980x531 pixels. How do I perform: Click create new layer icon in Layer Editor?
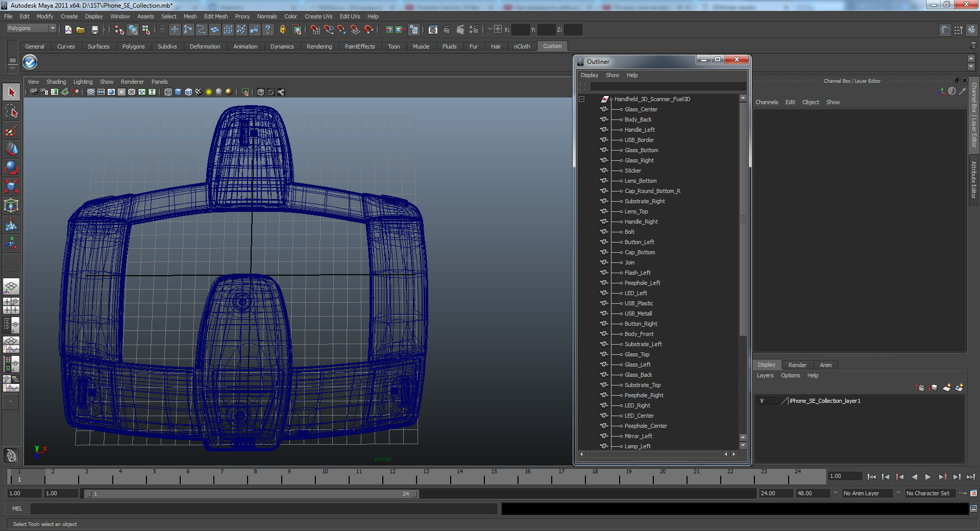pos(946,388)
